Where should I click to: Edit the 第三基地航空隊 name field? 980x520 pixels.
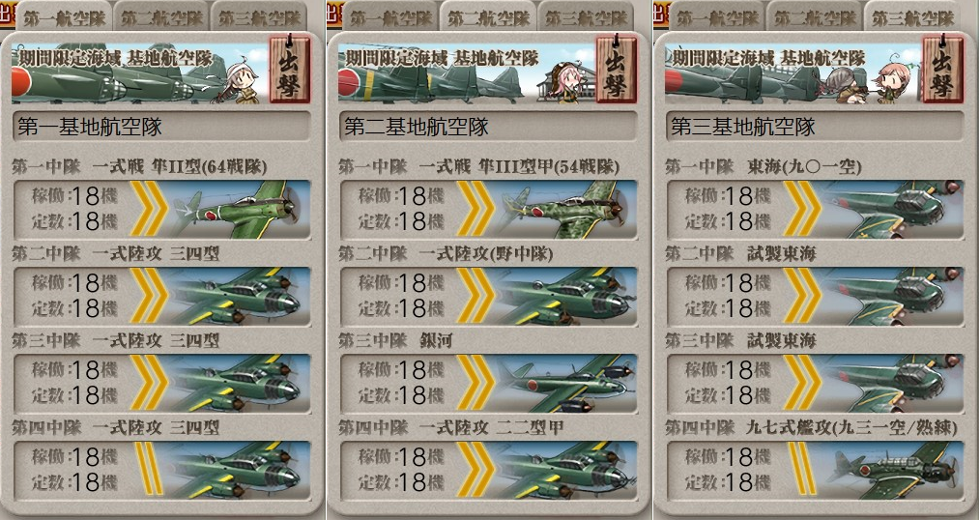pyautogui.click(x=815, y=127)
